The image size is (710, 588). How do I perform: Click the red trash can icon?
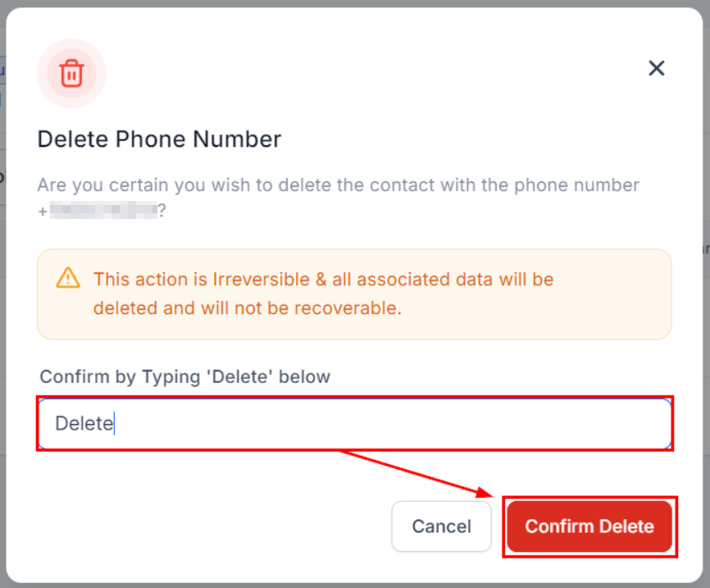coord(71,74)
